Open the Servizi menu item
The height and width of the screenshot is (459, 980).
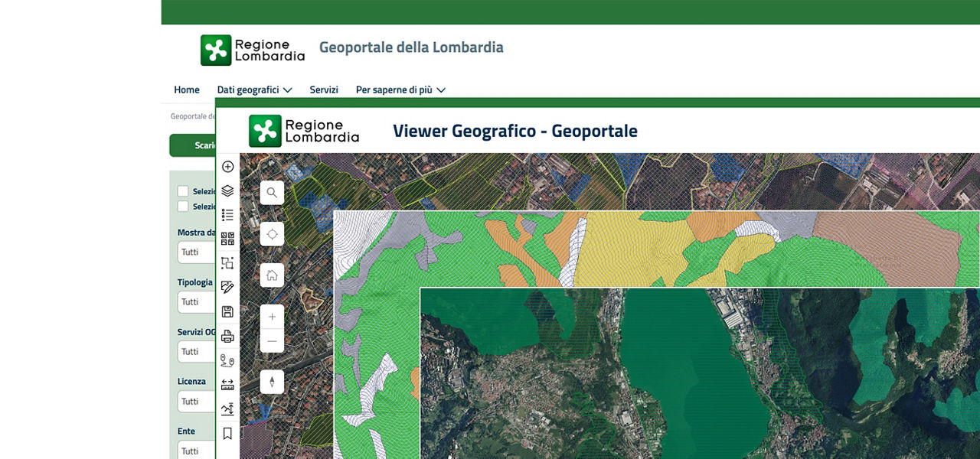(x=324, y=90)
